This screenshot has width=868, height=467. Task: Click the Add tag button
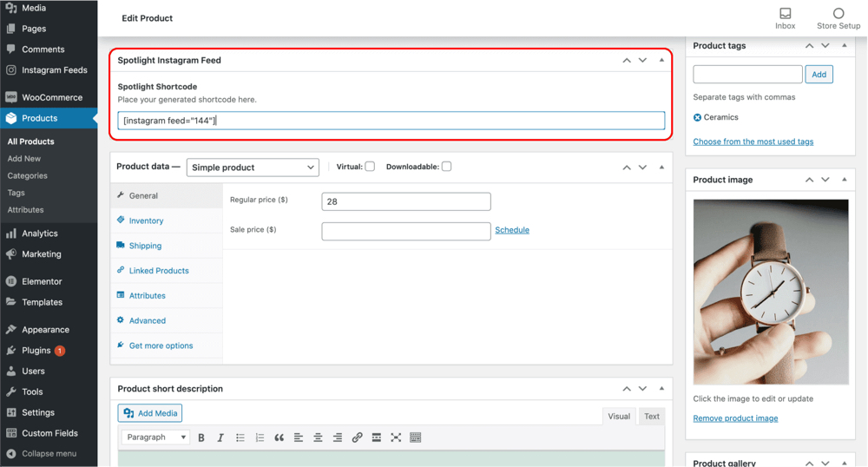coord(819,74)
